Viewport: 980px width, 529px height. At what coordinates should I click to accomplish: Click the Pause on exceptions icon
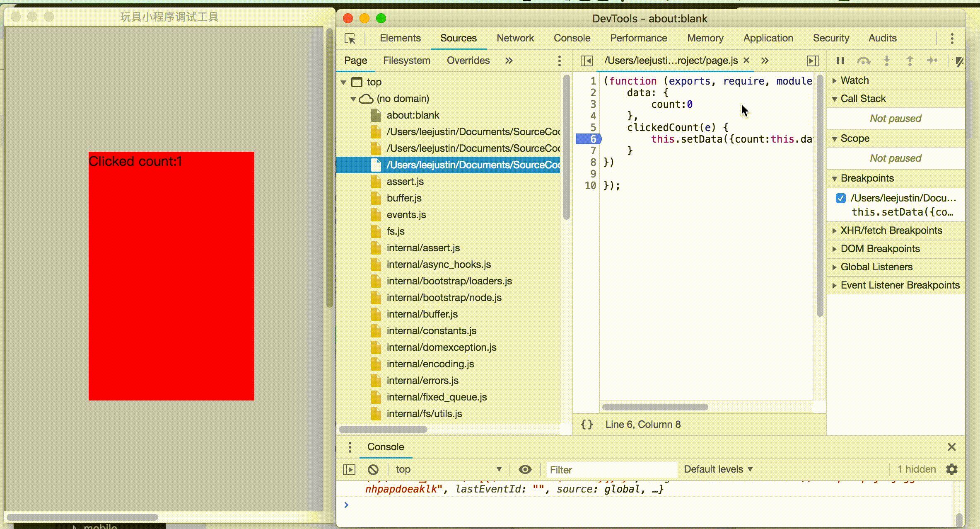[961, 60]
